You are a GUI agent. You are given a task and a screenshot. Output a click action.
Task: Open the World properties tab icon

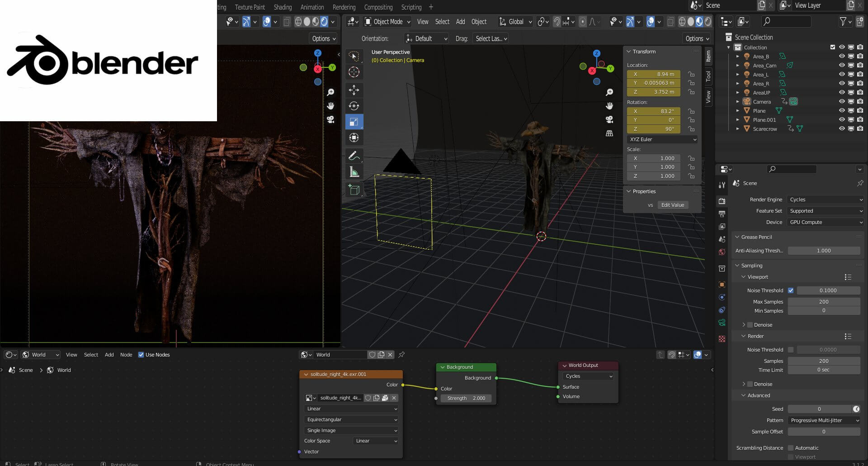point(722,252)
